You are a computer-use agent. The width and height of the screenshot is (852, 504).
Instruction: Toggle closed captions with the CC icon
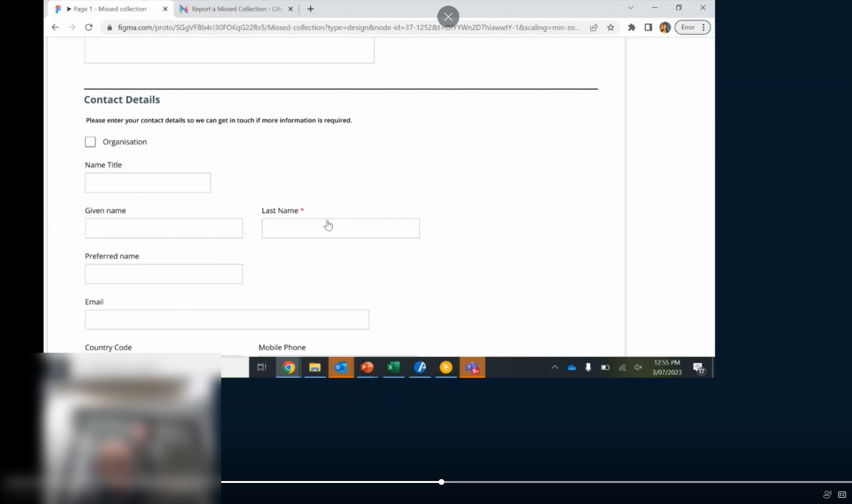coord(842,495)
